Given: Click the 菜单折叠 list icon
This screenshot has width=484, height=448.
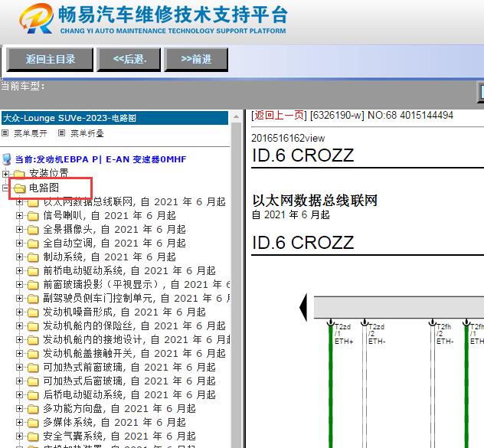Looking at the screenshot, I should pos(62,133).
